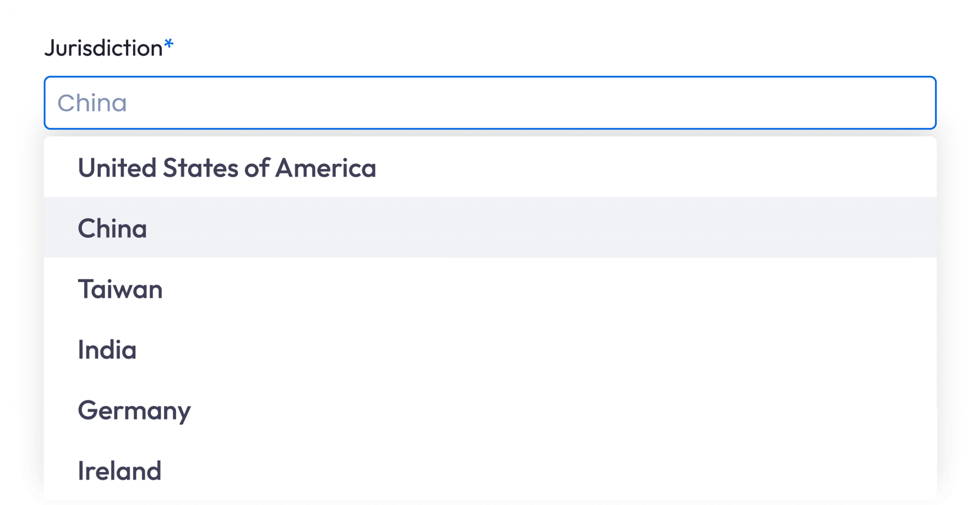Click the Ireland entry at list bottom

point(120,471)
